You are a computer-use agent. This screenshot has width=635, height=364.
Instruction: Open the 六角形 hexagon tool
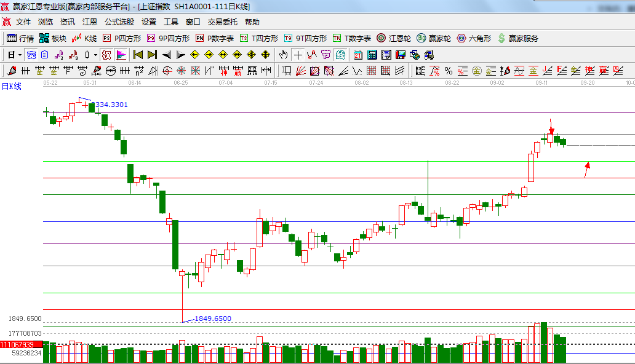click(x=474, y=38)
